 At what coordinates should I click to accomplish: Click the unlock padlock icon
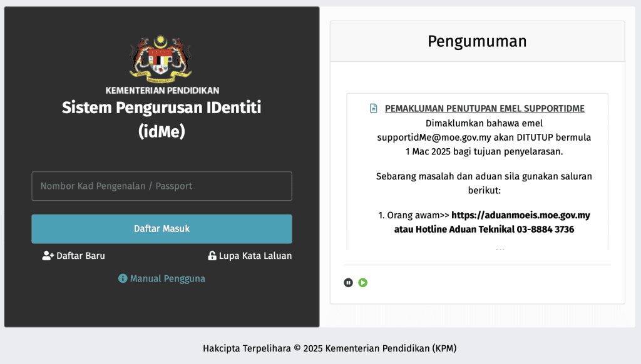(x=212, y=256)
